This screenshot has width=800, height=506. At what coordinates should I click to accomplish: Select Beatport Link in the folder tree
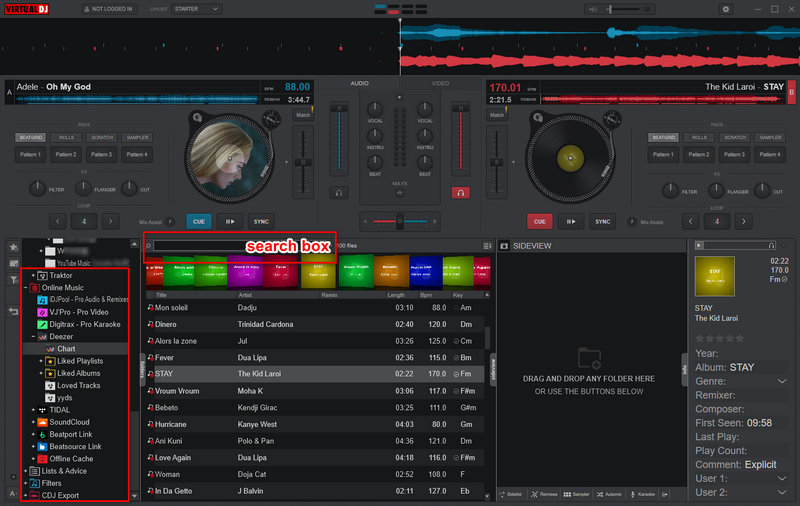(x=71, y=435)
